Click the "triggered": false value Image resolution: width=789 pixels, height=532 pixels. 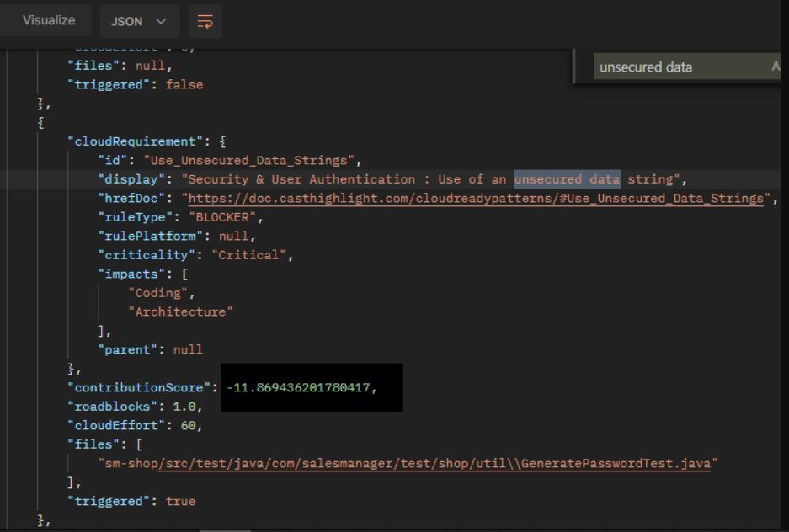[x=184, y=84]
